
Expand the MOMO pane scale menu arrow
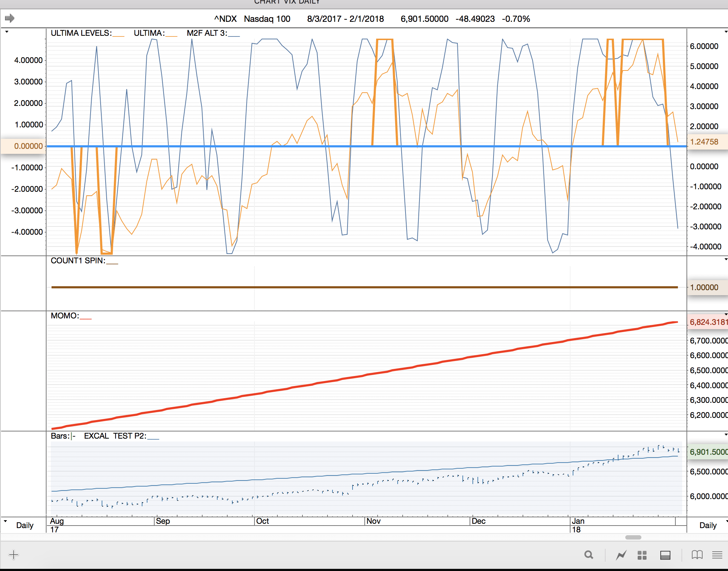click(x=726, y=314)
